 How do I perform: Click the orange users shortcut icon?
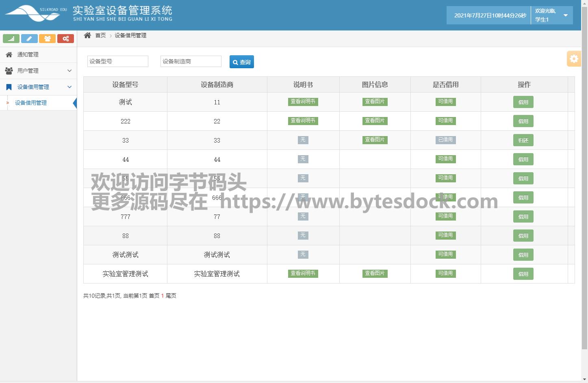pyautogui.click(x=48, y=39)
